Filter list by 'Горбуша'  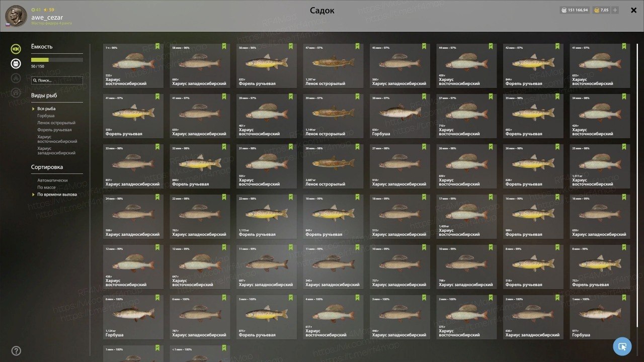pyautogui.click(x=46, y=116)
